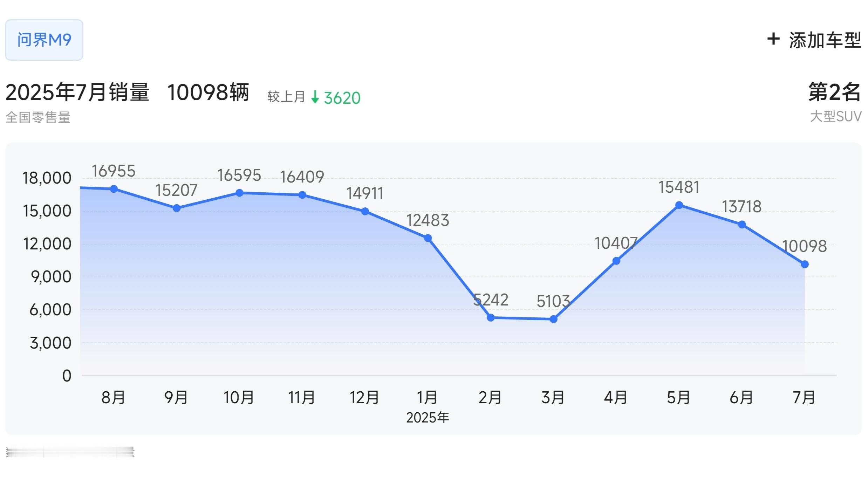
Task: Click the 3620 decline value
Action: [x=342, y=98]
